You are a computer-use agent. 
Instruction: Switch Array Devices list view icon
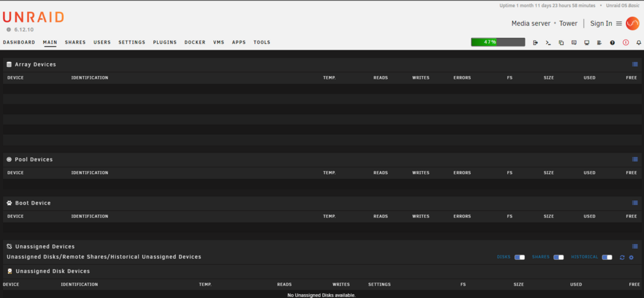pyautogui.click(x=635, y=65)
